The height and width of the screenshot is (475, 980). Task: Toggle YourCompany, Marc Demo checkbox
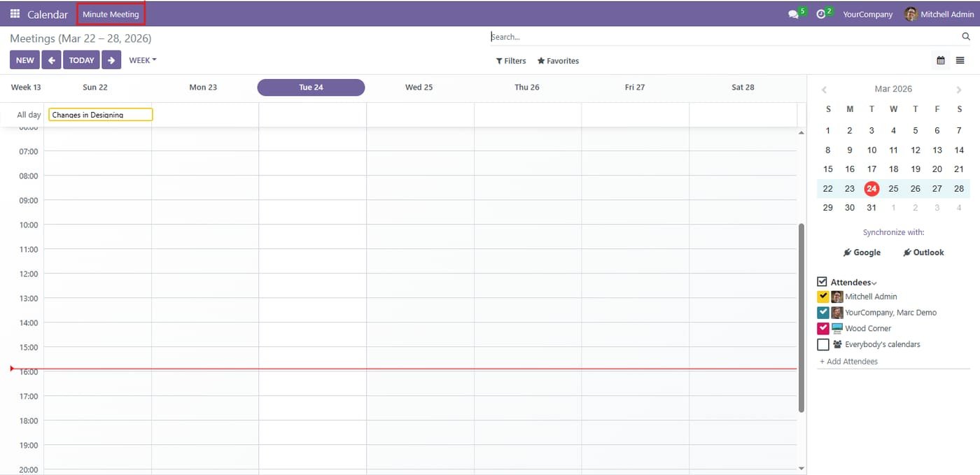click(x=823, y=313)
